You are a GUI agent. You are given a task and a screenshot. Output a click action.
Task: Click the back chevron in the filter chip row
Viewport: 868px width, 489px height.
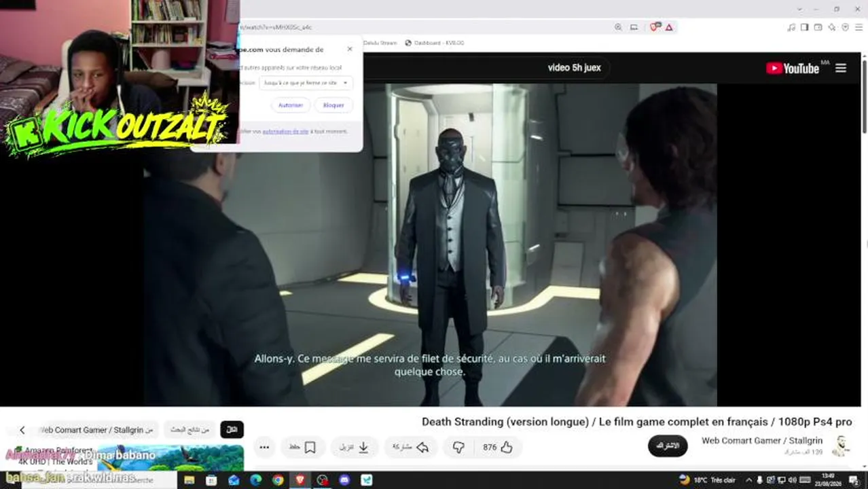pos(22,430)
